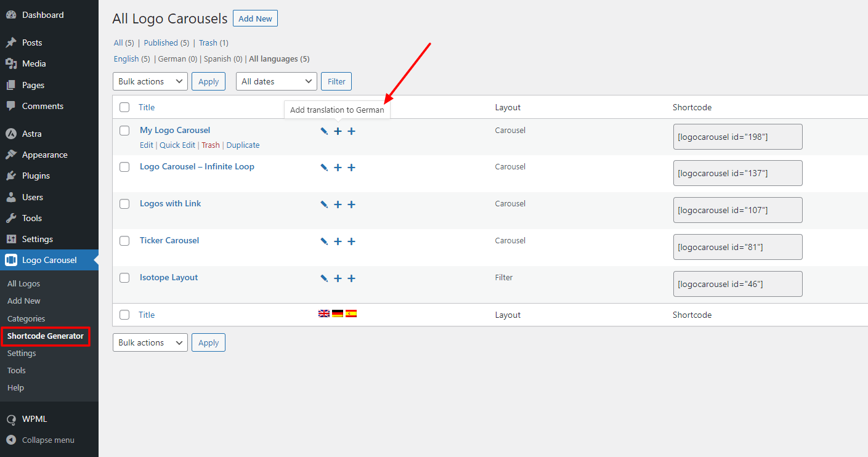Click the Spanish flag icon in the table footer
Image resolution: width=868 pixels, height=457 pixels.
click(x=351, y=313)
